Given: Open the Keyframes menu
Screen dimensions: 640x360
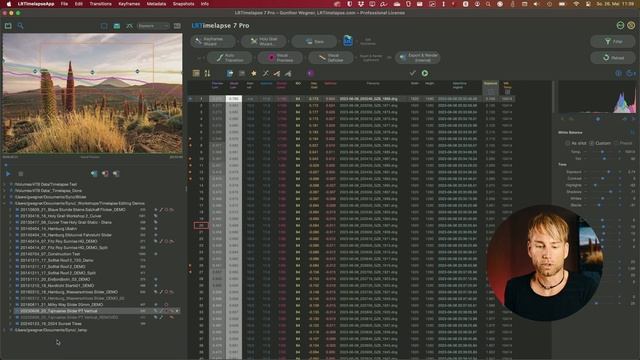Looking at the screenshot, I should (x=129, y=4).
